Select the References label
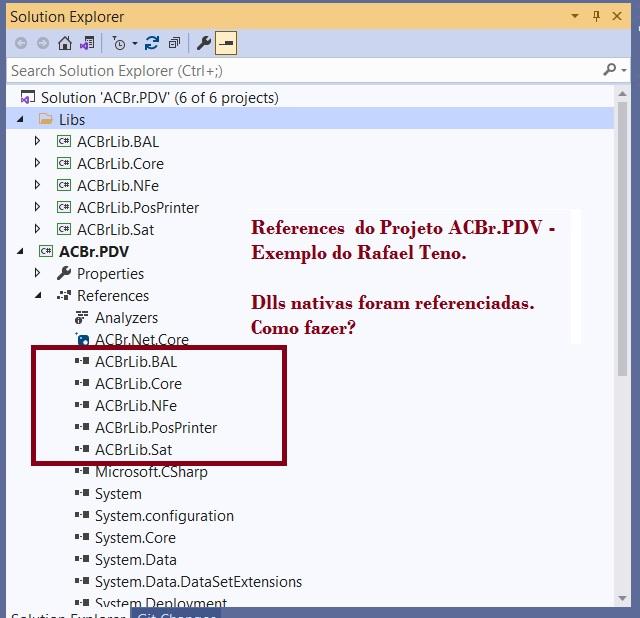This screenshot has height=618, width=640. point(113,296)
